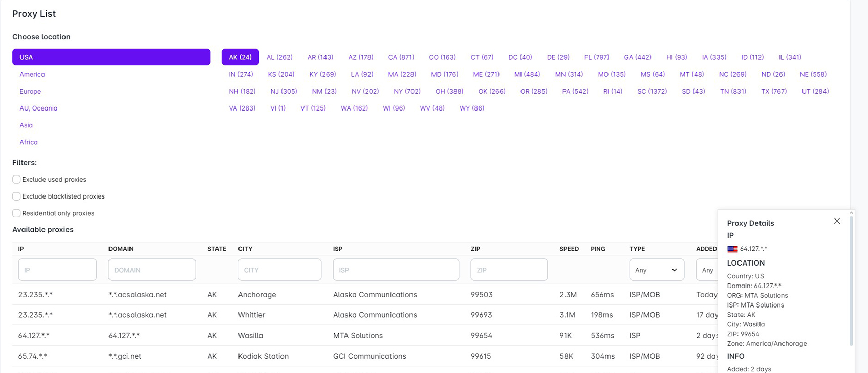Click speed value 3.1M

click(x=568, y=315)
